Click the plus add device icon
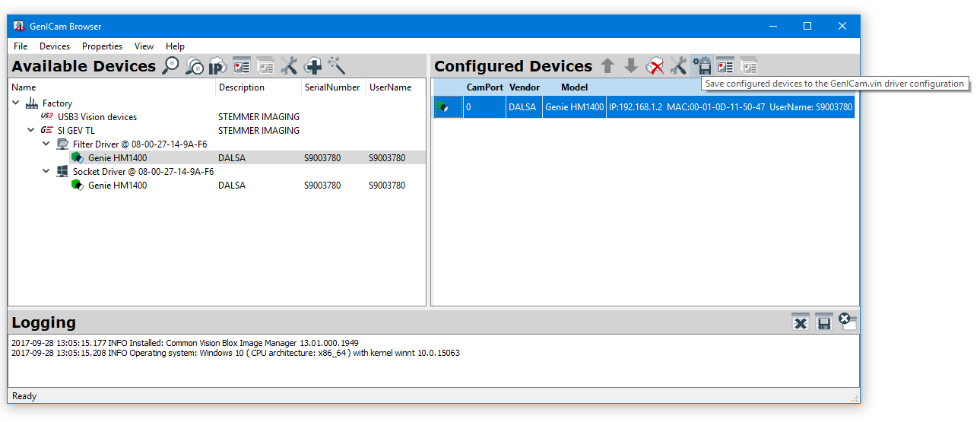Image resolution: width=980 pixels, height=422 pixels. [312, 66]
